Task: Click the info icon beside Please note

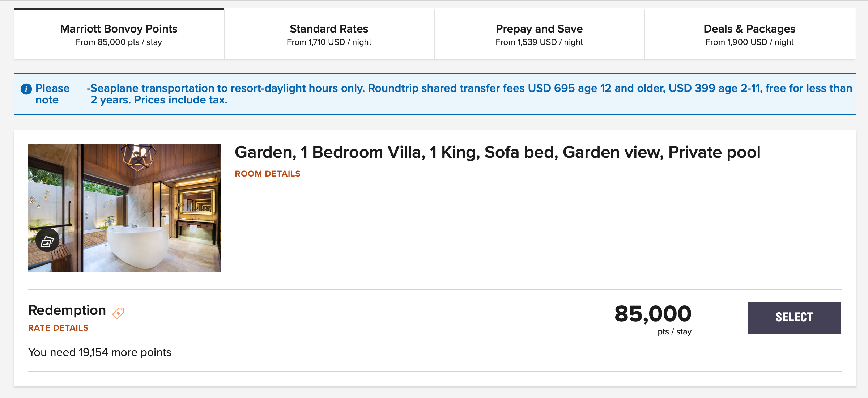Action: point(26,89)
